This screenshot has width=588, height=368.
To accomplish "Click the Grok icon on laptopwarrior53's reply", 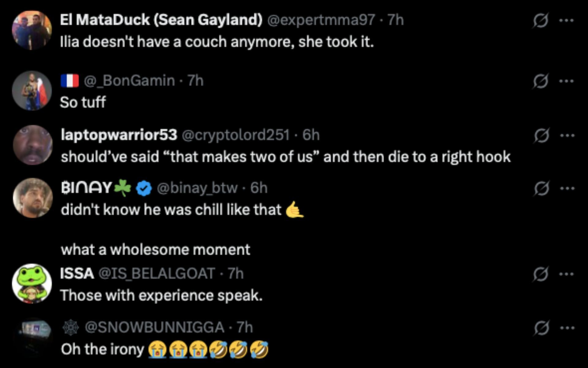I will 541,135.
